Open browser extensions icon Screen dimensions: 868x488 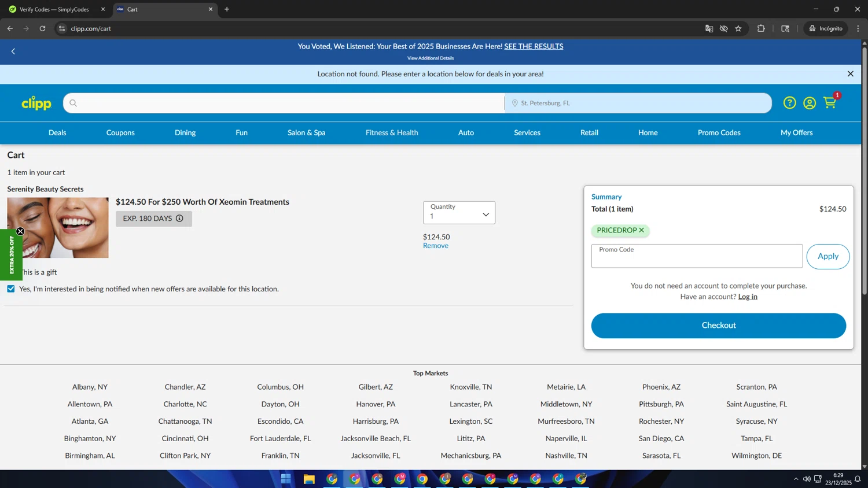point(761,28)
